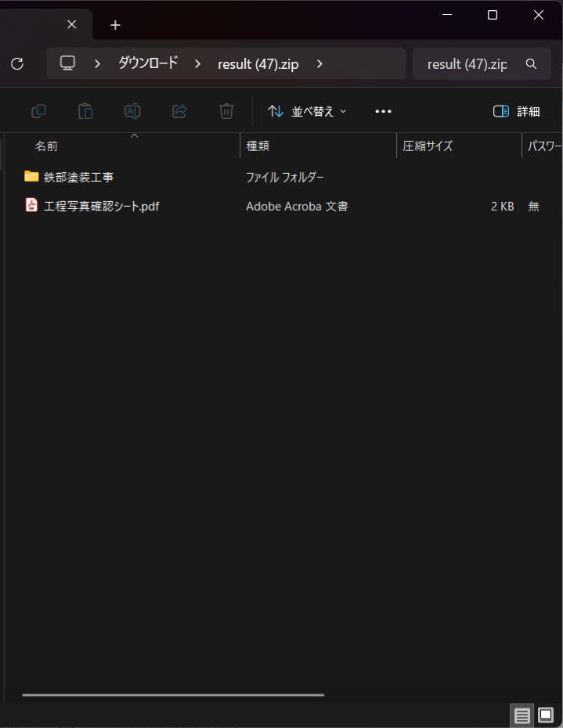
Task: Click the horizontal scrollbar at the bottom
Action: point(172,694)
